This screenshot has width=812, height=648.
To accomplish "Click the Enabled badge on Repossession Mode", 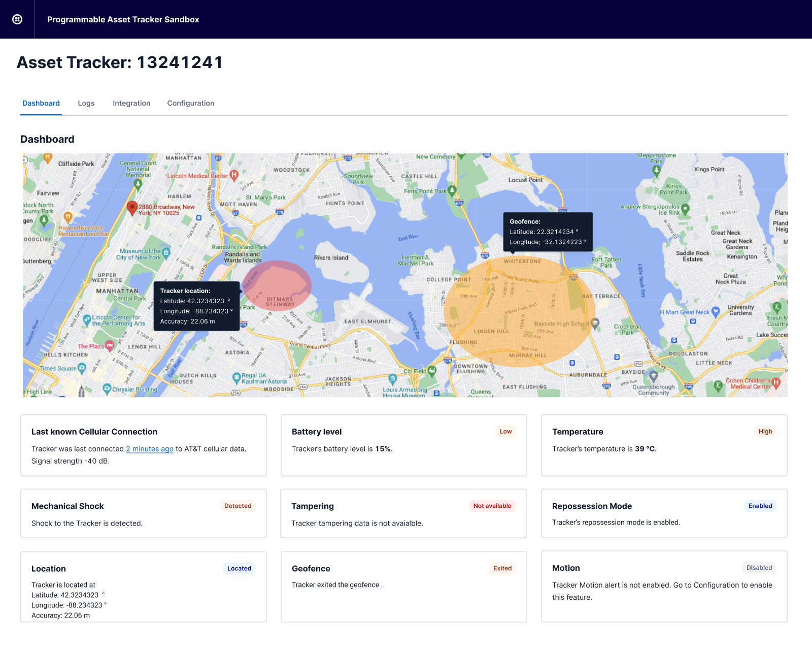I will [760, 506].
